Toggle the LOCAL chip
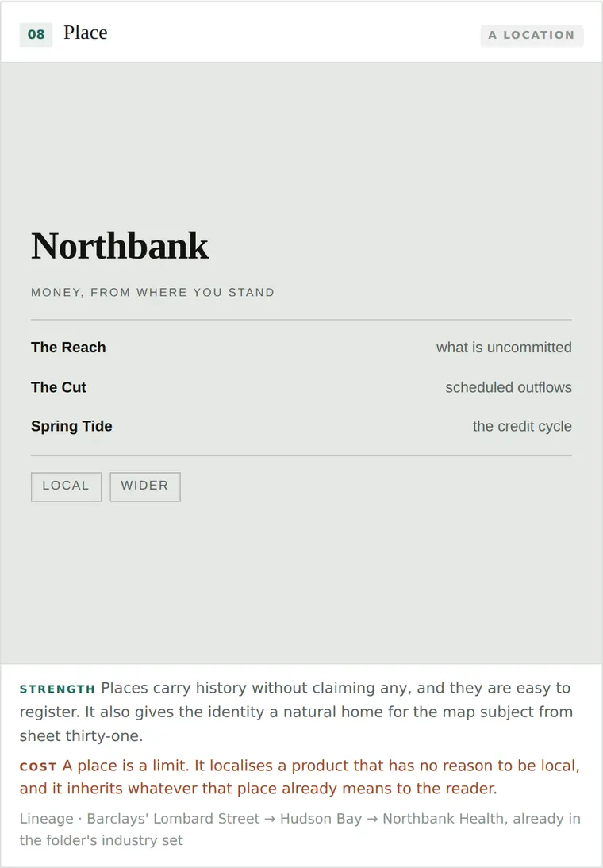The image size is (603, 868). point(67,487)
